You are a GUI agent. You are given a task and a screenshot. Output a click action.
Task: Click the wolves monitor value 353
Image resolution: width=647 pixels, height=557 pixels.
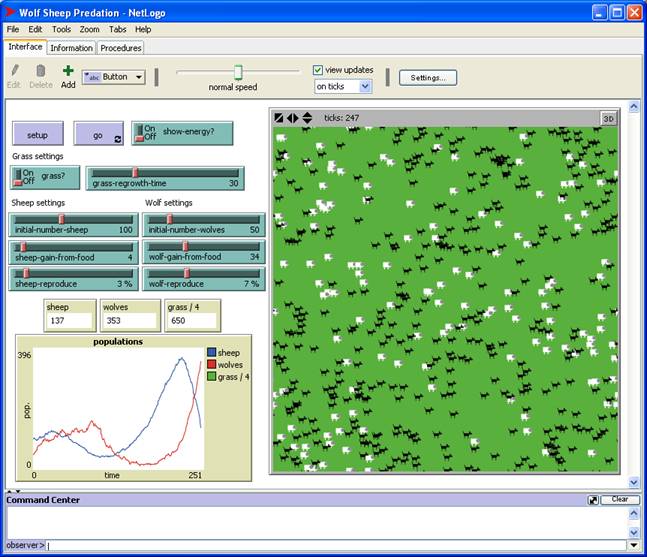(x=129, y=321)
